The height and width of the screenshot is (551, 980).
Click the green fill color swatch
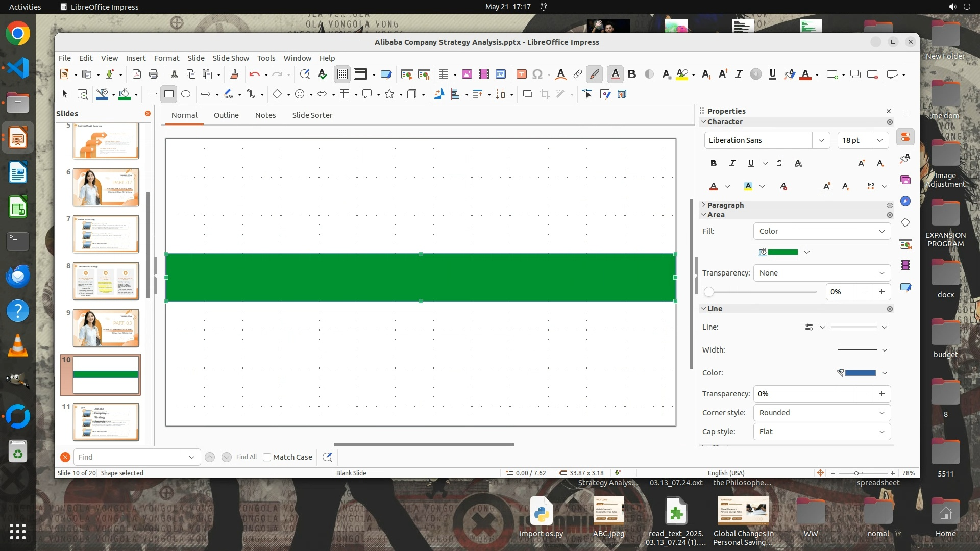(782, 252)
